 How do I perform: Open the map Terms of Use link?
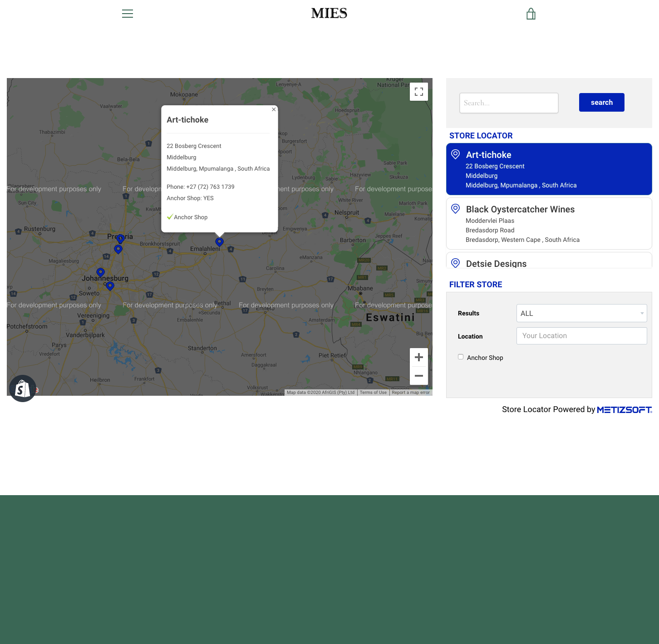click(373, 393)
